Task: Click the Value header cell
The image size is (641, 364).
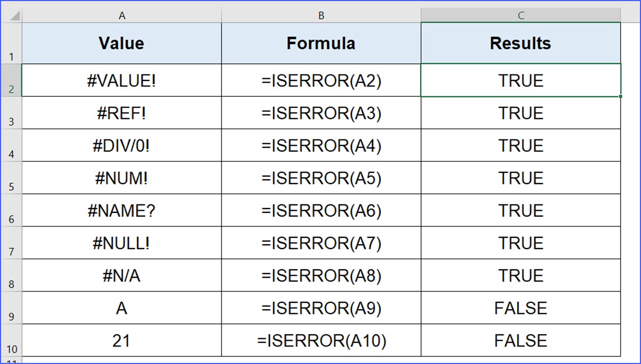Action: [122, 44]
